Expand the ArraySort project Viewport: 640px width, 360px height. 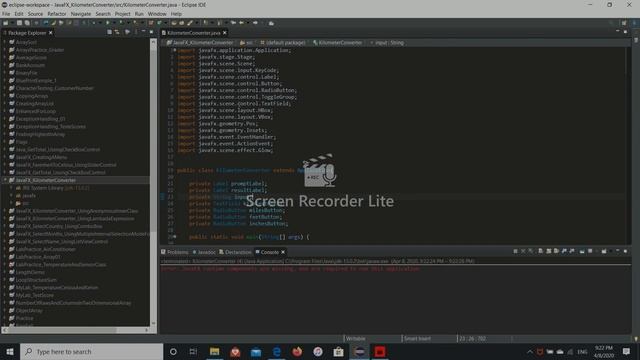click(x=5, y=42)
